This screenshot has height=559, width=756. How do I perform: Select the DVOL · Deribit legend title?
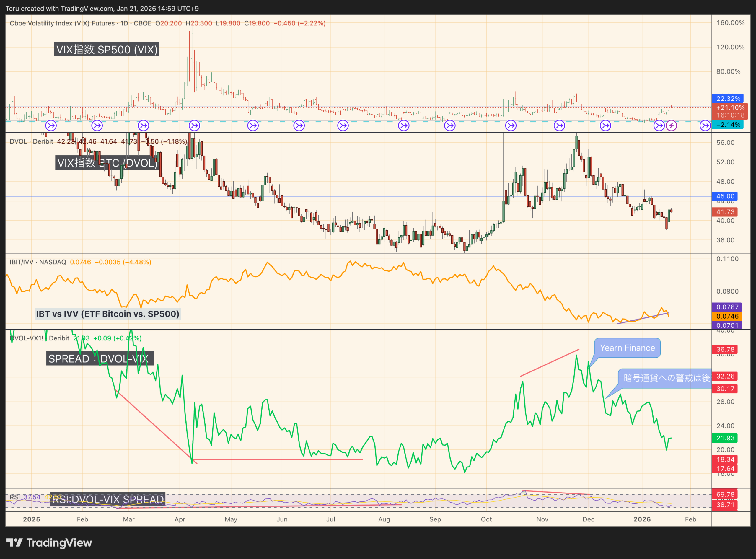click(31, 141)
